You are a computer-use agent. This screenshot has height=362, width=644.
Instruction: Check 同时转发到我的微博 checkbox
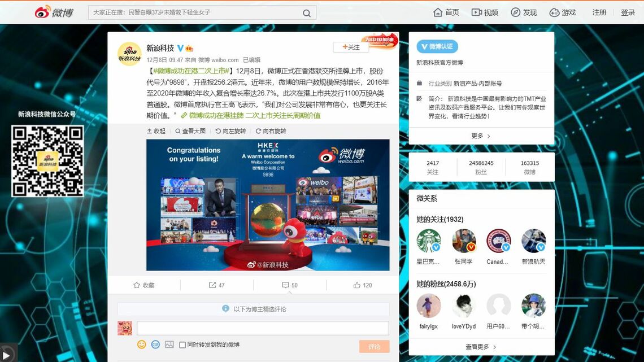coord(182,344)
